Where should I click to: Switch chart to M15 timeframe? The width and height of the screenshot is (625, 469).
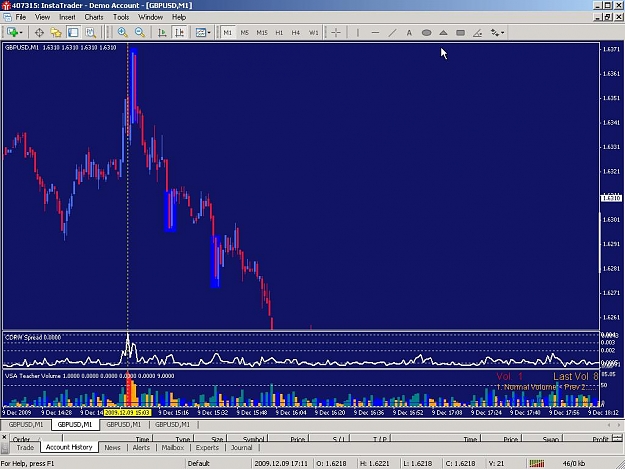tap(262, 33)
